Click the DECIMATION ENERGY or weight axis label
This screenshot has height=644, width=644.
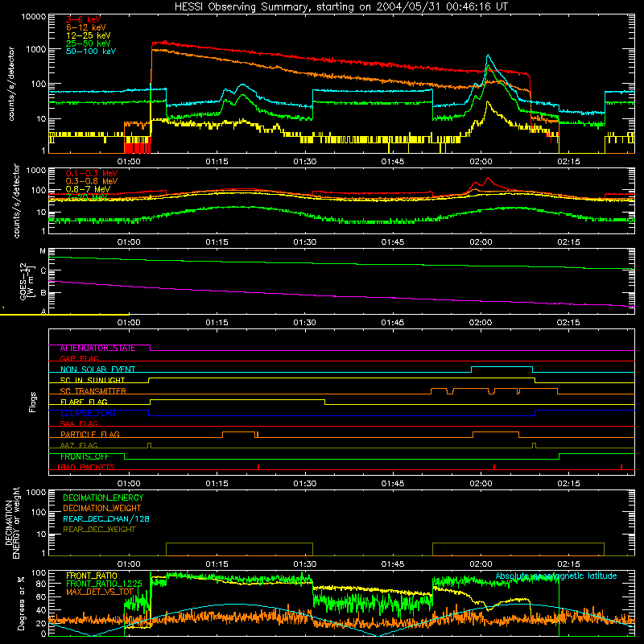12,523
